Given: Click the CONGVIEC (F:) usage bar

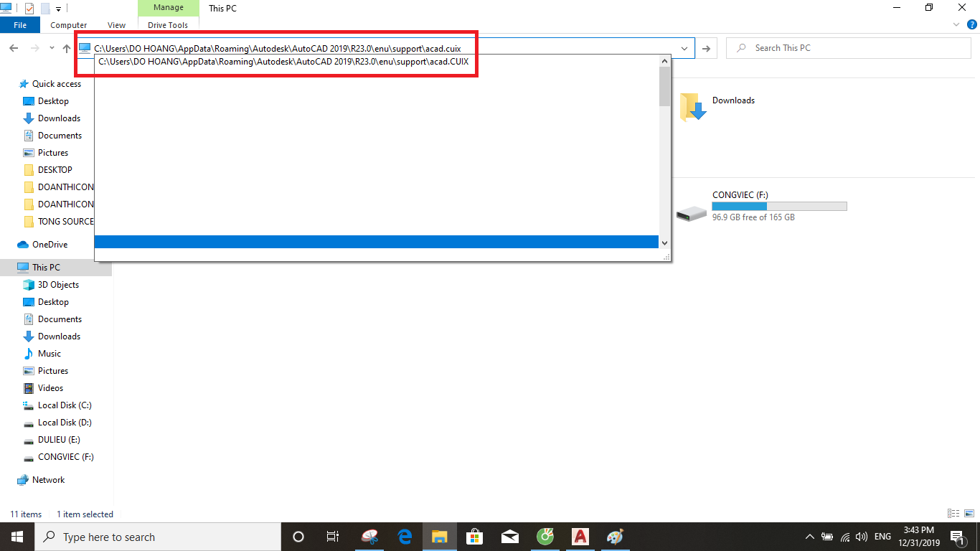Looking at the screenshot, I should point(779,207).
